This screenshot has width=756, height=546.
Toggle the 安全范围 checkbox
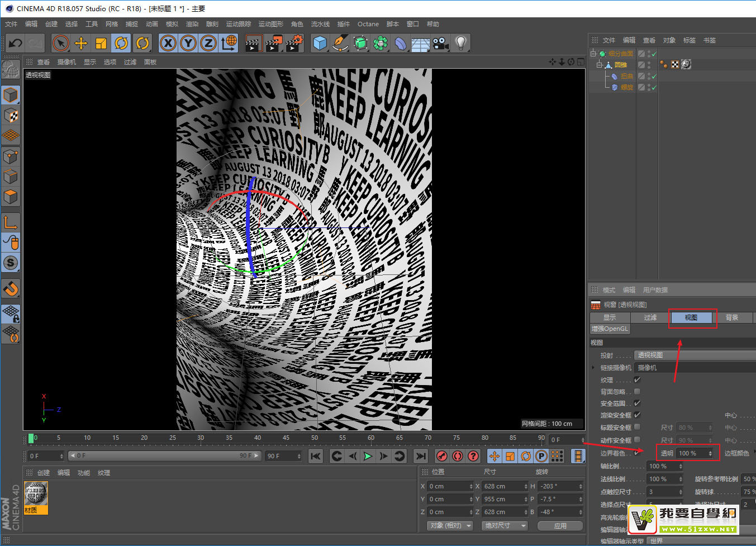pos(637,403)
